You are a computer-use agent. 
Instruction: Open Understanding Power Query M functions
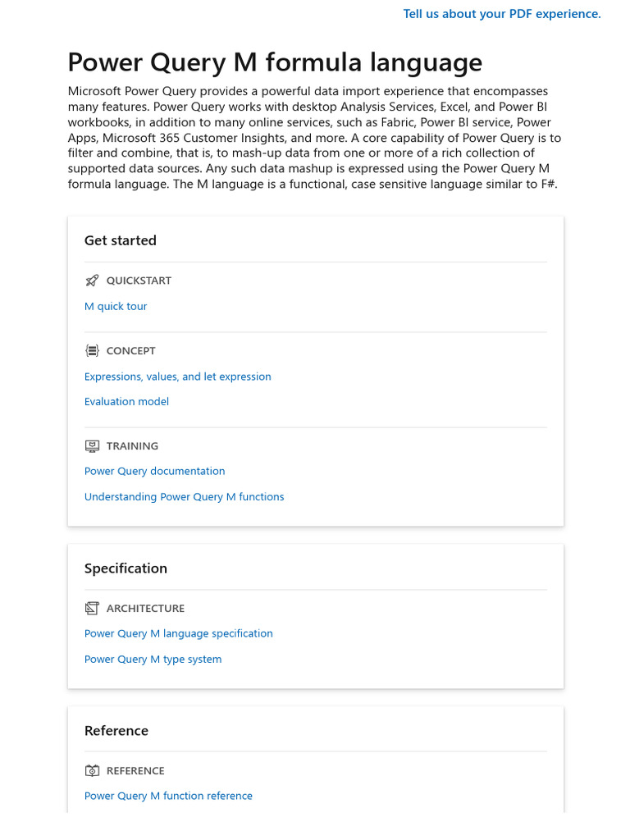click(184, 497)
